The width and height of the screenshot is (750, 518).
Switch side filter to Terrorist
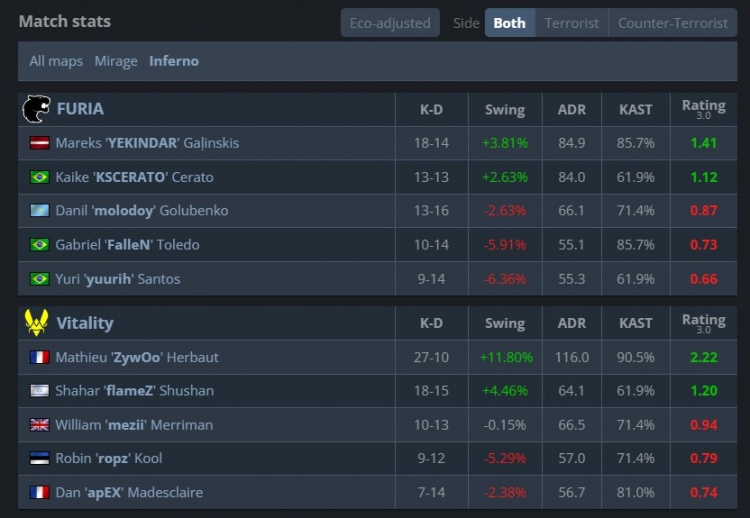coord(572,23)
